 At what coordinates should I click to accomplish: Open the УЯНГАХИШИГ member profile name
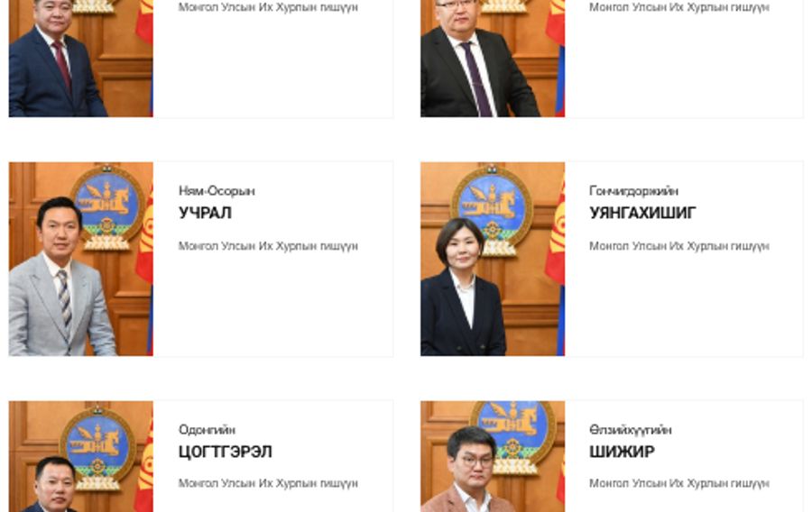point(642,213)
